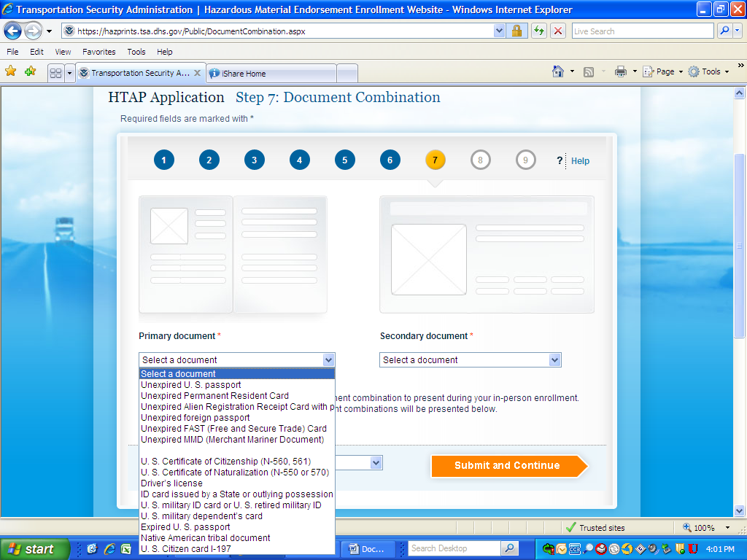
Task: Click the Live Search magnifier icon
Action: coord(724,31)
